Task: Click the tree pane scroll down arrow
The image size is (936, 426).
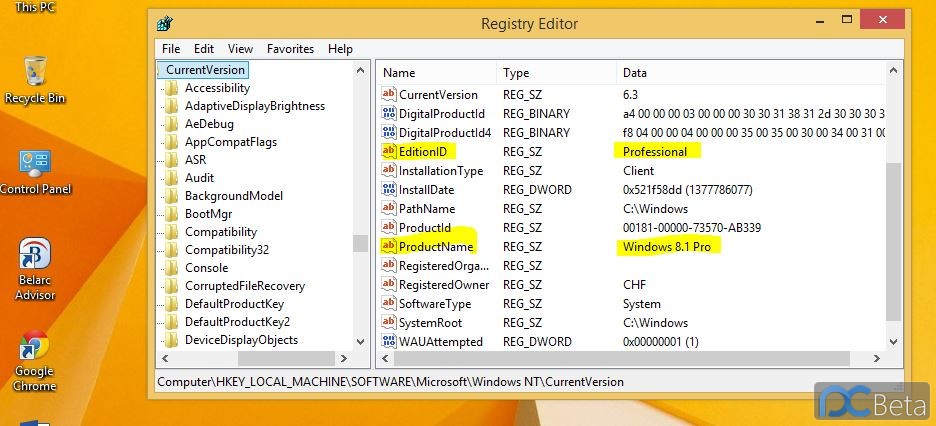Action: [360, 342]
